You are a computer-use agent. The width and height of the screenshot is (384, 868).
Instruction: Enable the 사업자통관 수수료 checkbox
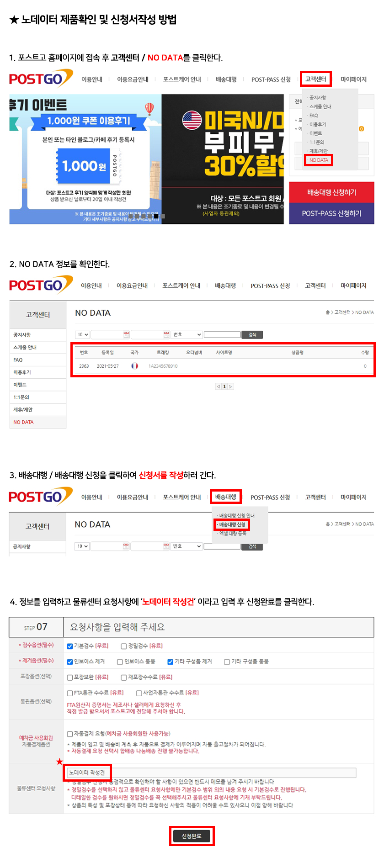139,693
